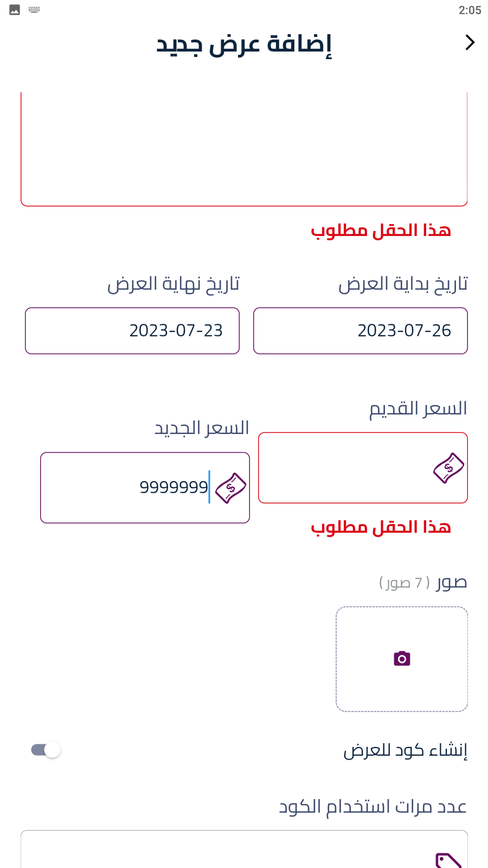Tap the page title إضافة عرض جديد
488x868 pixels.
(x=244, y=43)
